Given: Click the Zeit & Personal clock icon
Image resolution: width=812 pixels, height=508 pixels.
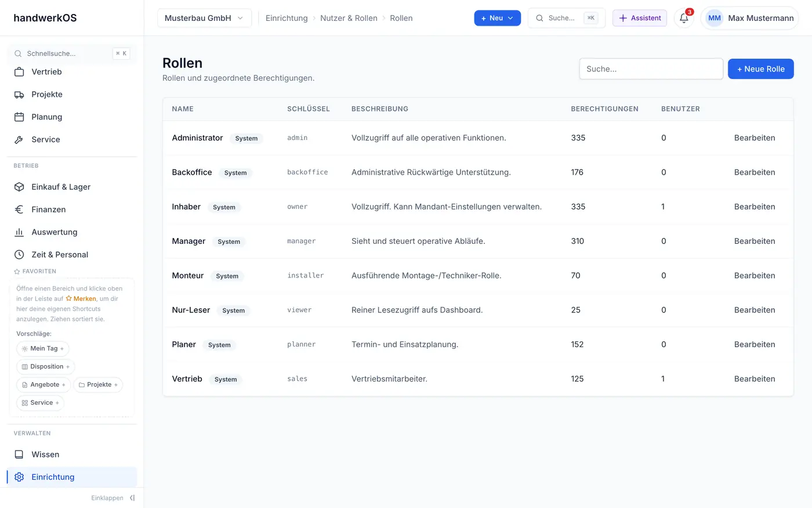Looking at the screenshot, I should pos(19,255).
